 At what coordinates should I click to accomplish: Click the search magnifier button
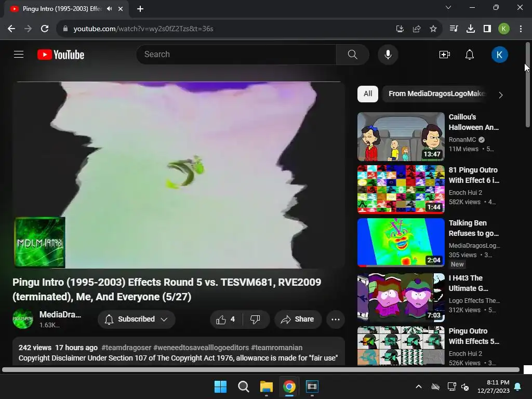pyautogui.click(x=353, y=54)
